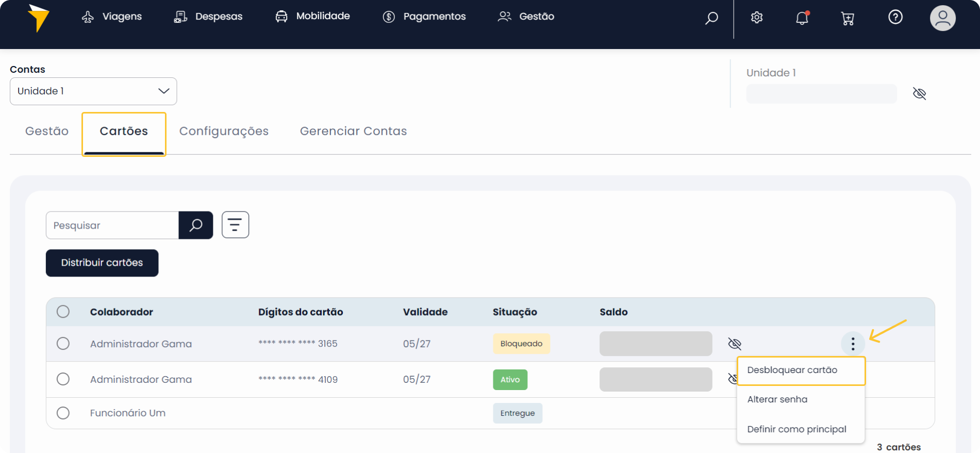Viewport: 980px width, 453px height.
Task: Open settings gear in top bar
Action: click(756, 18)
